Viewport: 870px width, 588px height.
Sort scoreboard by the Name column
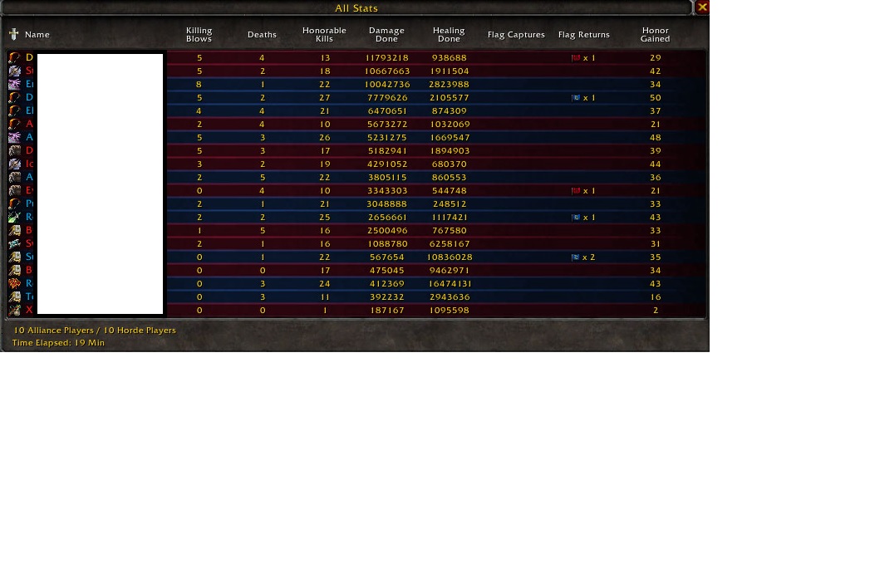point(37,35)
